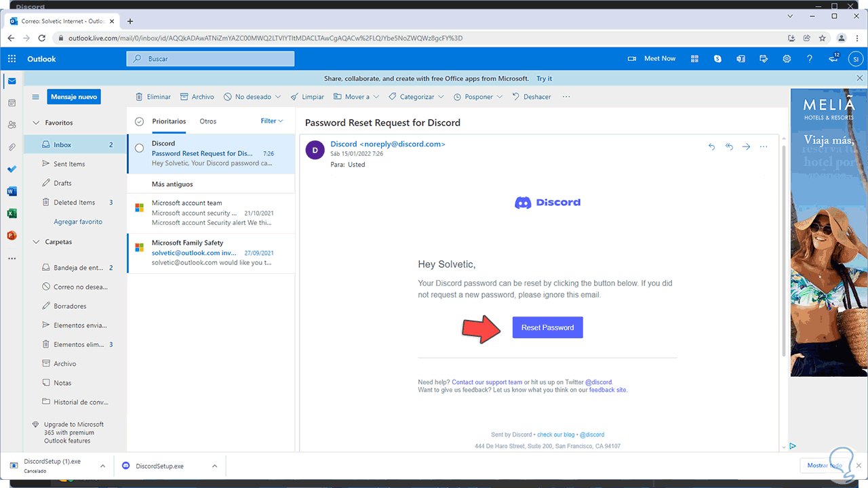
Task: Open the chevron menu for DiscordSetup (1).exe download
Action: tap(102, 466)
